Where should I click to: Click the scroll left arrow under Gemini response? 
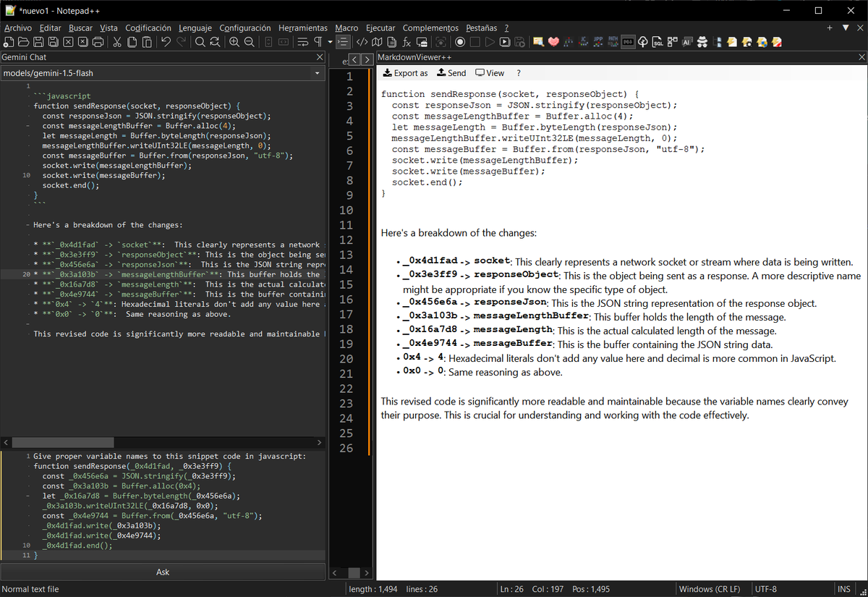point(6,441)
